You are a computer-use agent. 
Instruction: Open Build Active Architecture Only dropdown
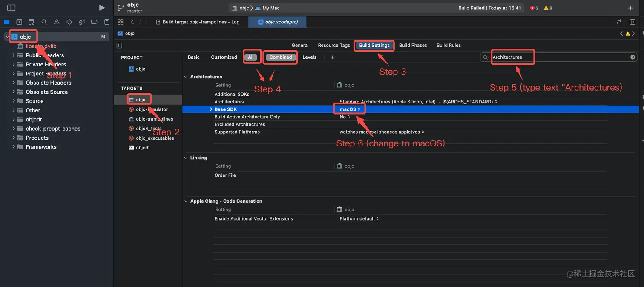[345, 117]
